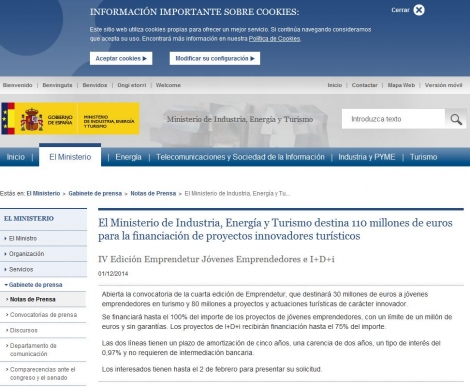Open Convocatorias de prensa sidebar item

click(x=43, y=315)
